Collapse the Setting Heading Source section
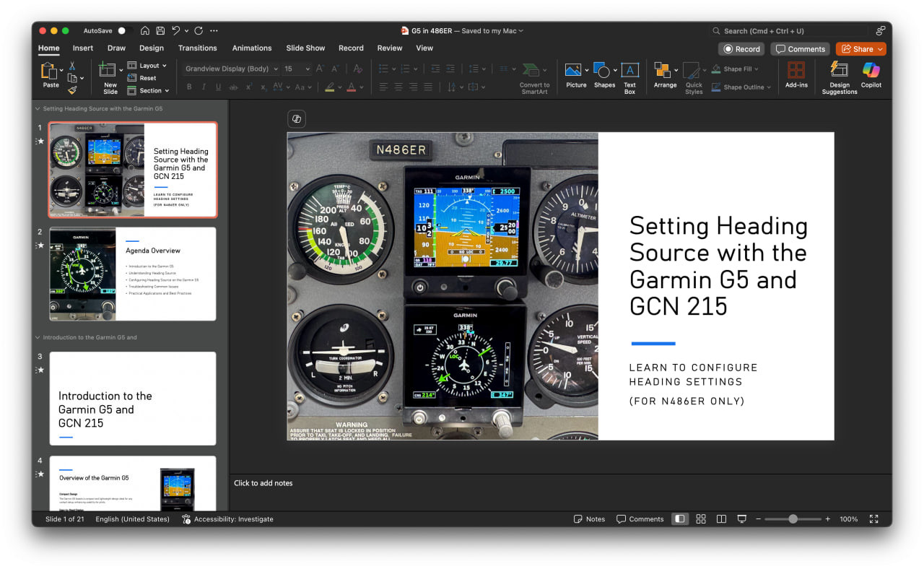The height and width of the screenshot is (569, 924). (x=38, y=109)
